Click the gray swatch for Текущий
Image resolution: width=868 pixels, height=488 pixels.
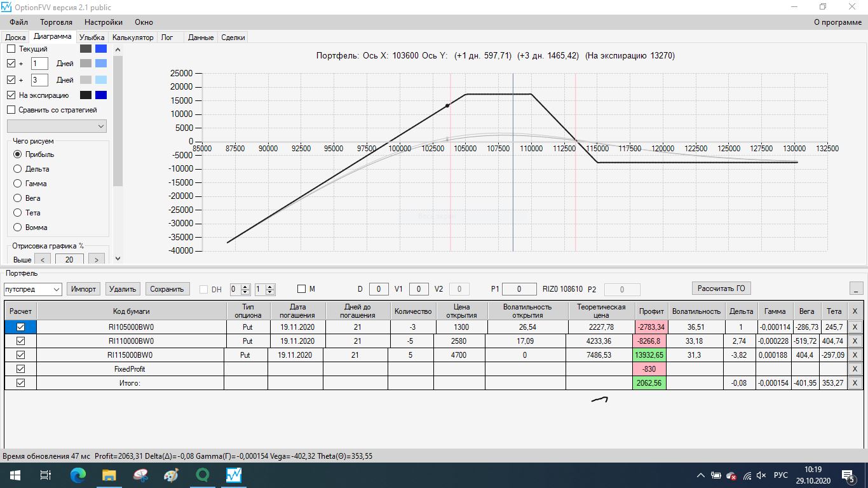coord(85,49)
